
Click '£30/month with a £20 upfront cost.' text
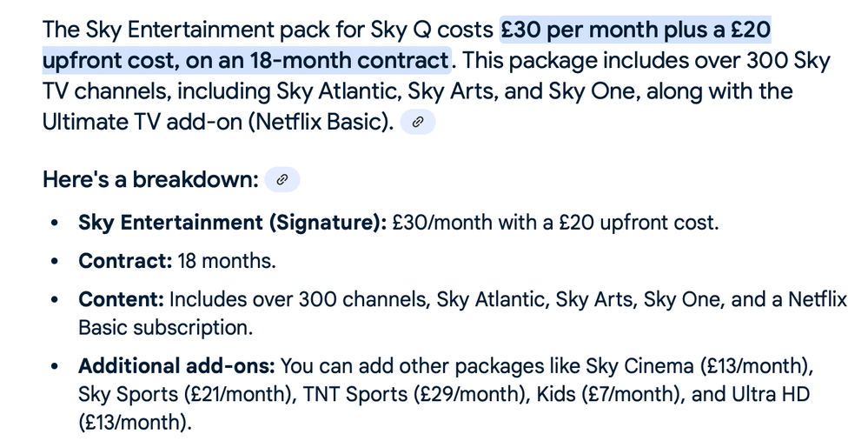click(x=556, y=223)
